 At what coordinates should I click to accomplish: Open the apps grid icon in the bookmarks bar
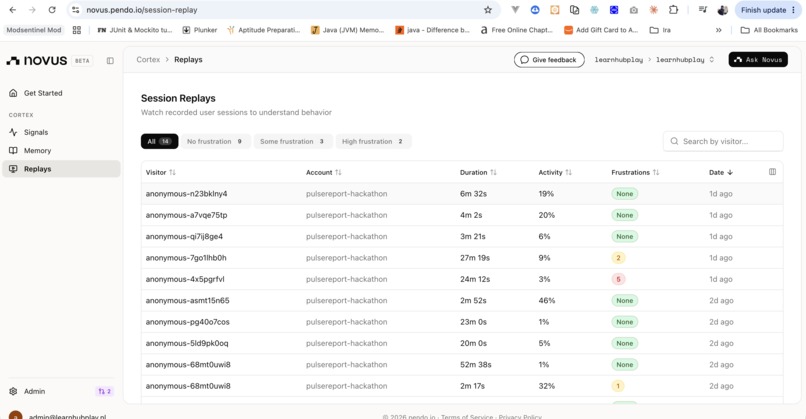click(77, 30)
